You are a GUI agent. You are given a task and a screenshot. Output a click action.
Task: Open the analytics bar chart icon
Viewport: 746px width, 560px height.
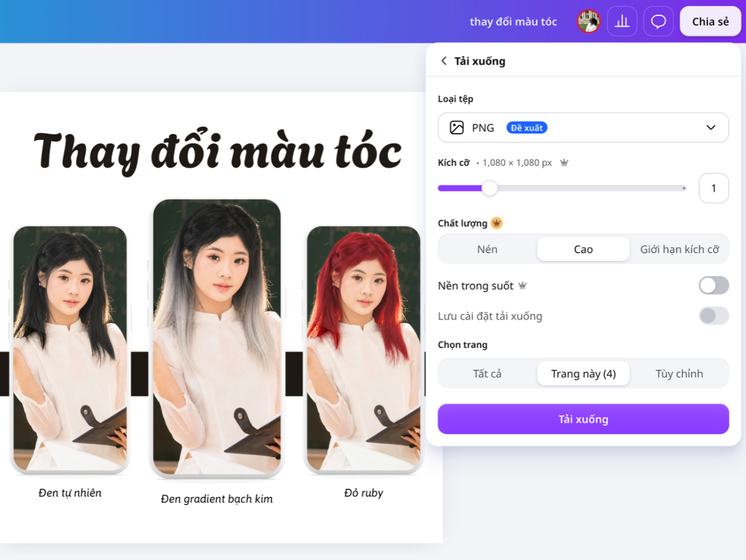pyautogui.click(x=622, y=21)
